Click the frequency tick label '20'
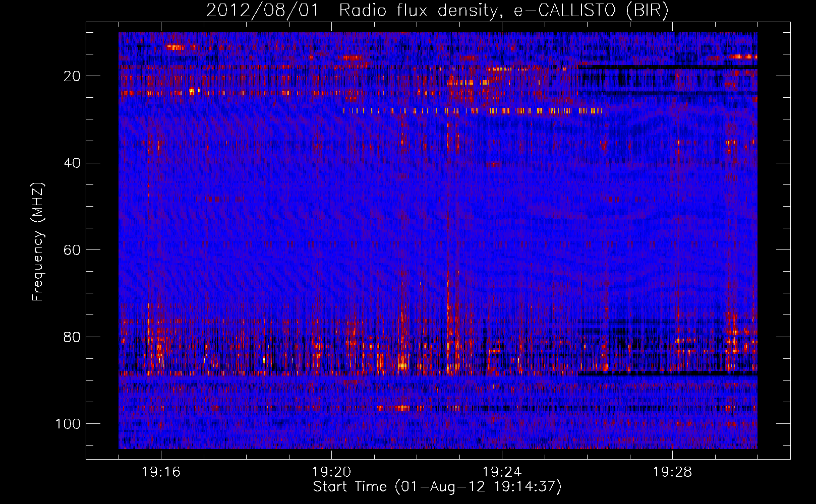The height and width of the screenshot is (504, 816). (73, 76)
